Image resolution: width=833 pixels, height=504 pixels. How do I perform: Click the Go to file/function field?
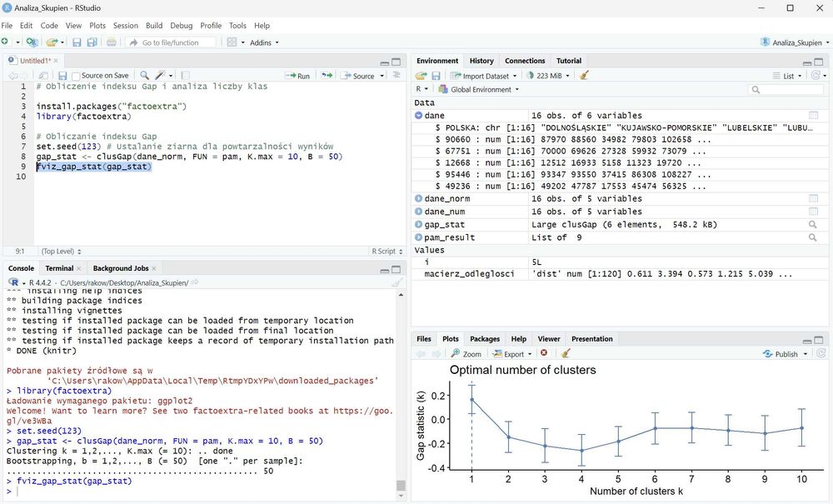point(171,42)
